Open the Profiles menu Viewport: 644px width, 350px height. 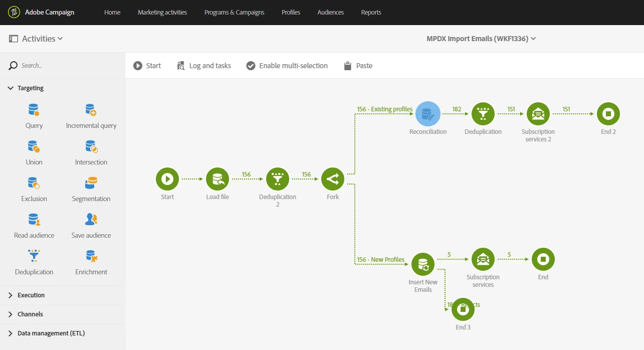pyautogui.click(x=291, y=13)
